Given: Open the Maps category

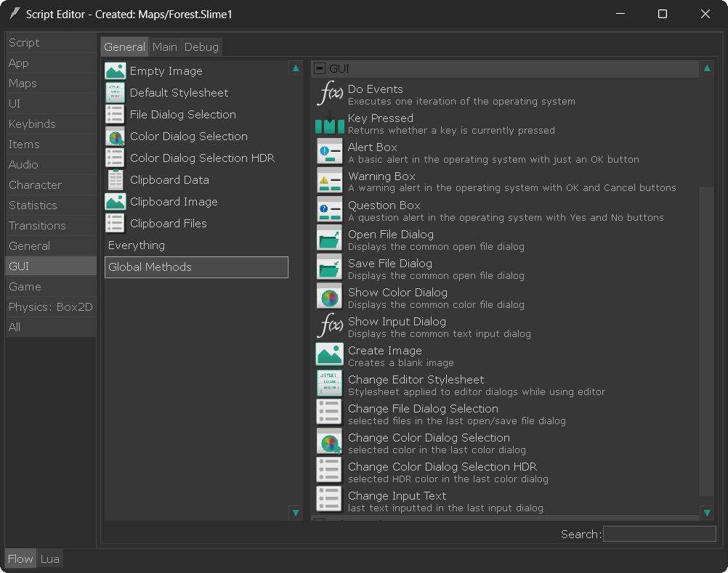Looking at the screenshot, I should click(51, 84).
